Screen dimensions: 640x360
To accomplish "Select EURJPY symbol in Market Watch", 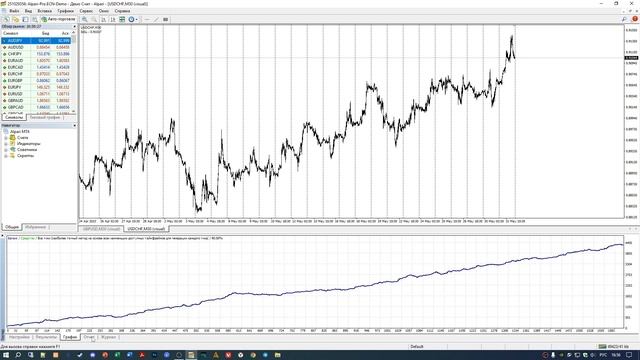I will point(15,87).
